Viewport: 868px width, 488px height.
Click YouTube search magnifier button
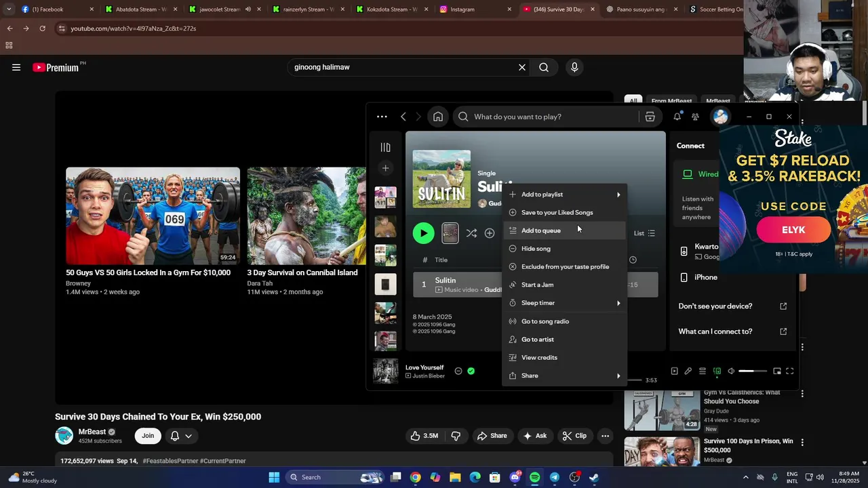click(x=544, y=67)
